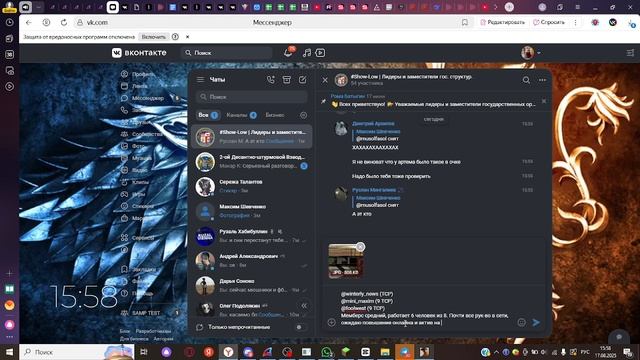Switch to the Бизнес tab
Image resolution: width=640 pixels, height=360 pixels.
tap(275, 115)
